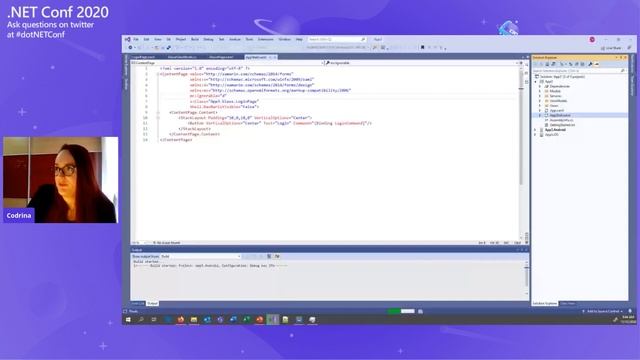Image resolution: width=640 pixels, height=360 pixels.
Task: Select the Views folder
Action: 553,106
